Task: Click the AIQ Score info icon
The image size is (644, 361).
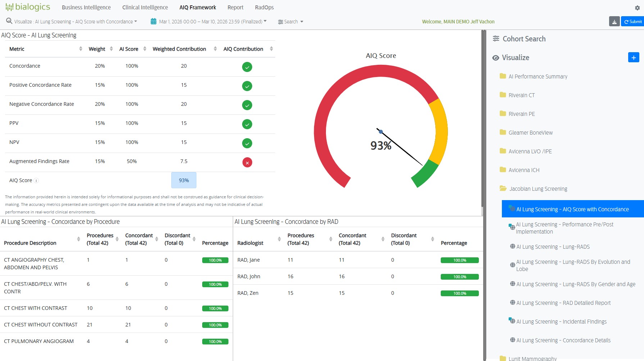Action: (36, 181)
